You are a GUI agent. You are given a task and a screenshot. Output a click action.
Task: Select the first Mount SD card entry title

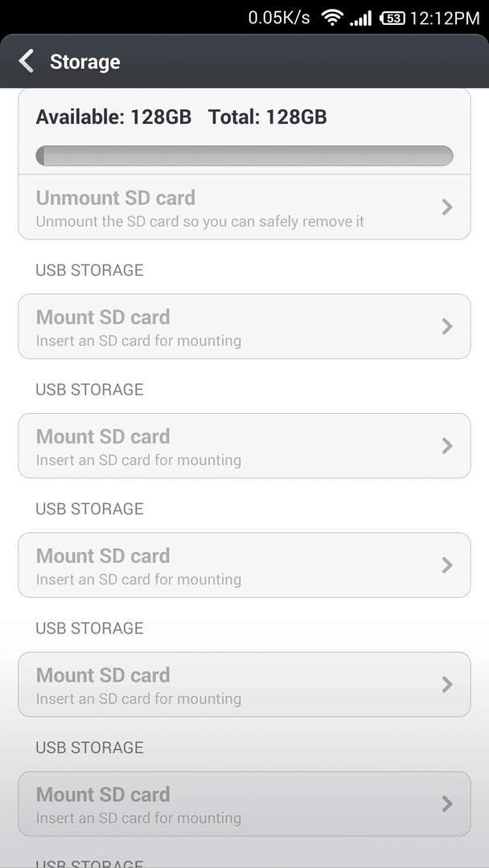pyautogui.click(x=103, y=317)
